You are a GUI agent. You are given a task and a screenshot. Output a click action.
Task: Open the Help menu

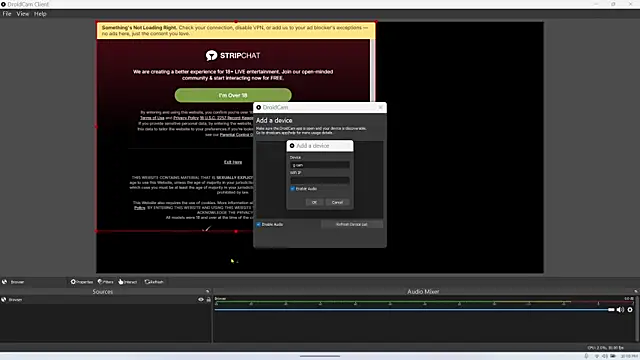[x=40, y=13]
